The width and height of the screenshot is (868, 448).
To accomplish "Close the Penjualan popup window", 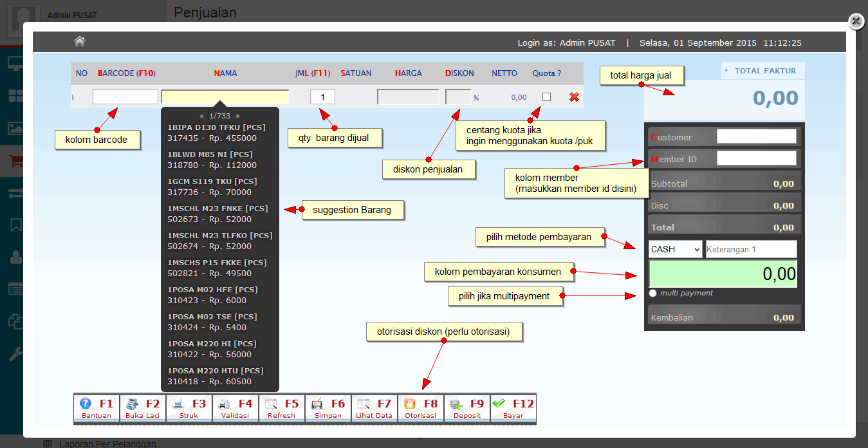I will click(855, 22).
